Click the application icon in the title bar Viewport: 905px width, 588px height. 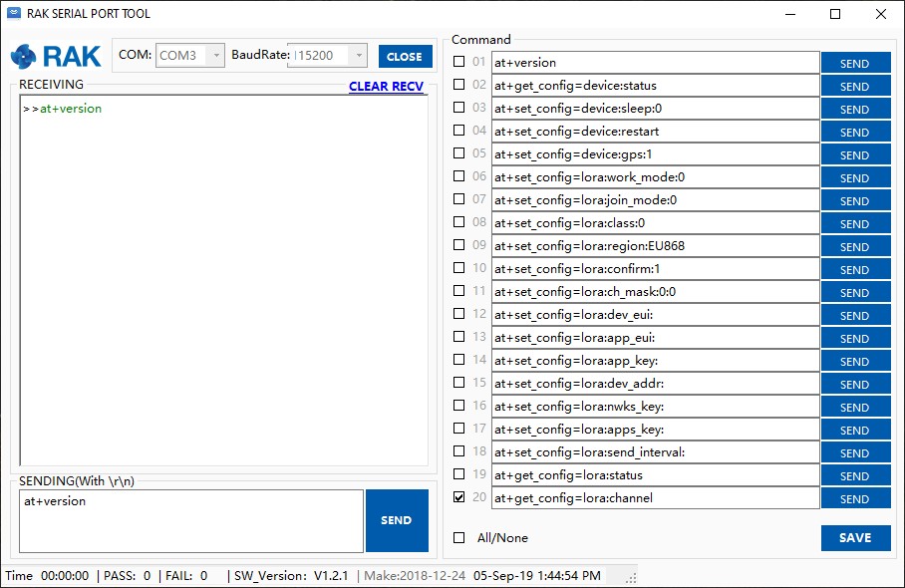coord(13,13)
